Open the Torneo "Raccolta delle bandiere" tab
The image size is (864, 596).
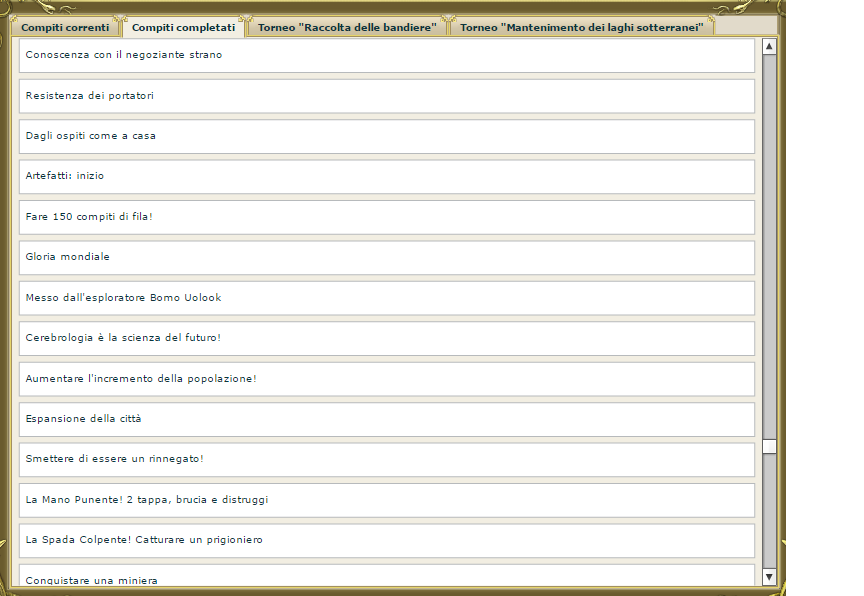click(x=347, y=27)
